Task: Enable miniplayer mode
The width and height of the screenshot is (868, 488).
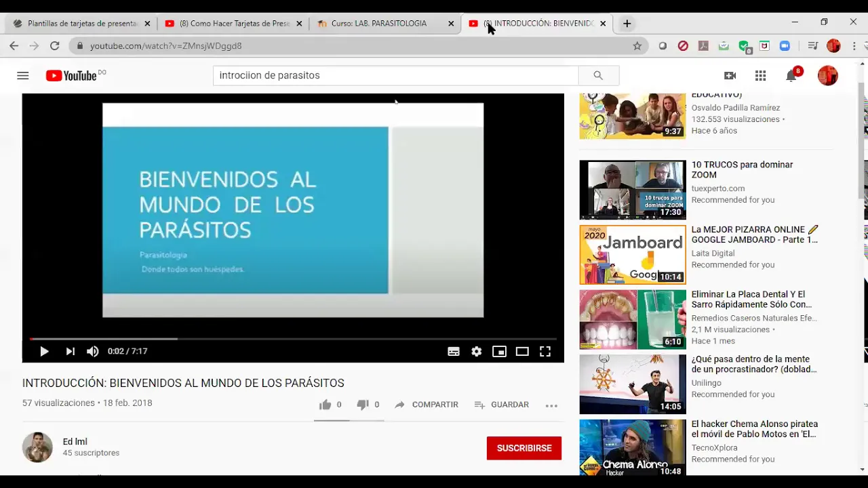Action: (499, 351)
